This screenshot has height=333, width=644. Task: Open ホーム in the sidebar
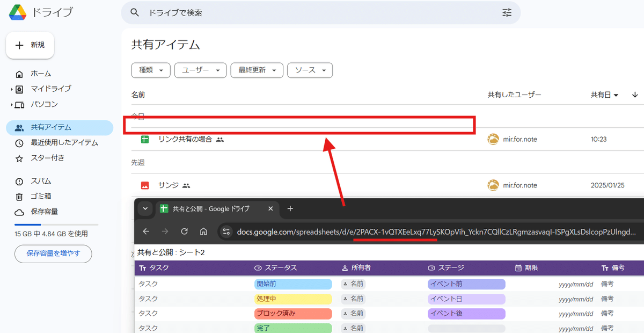point(41,74)
